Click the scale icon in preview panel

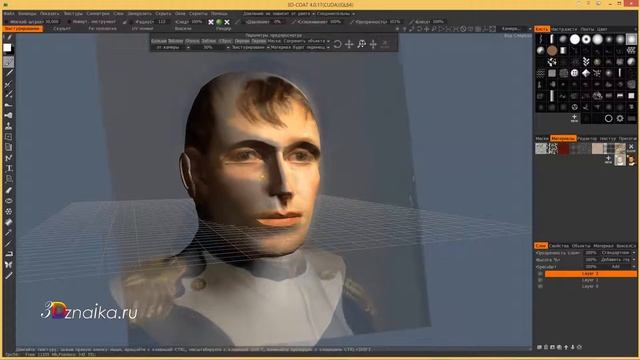pyautogui.click(x=361, y=44)
